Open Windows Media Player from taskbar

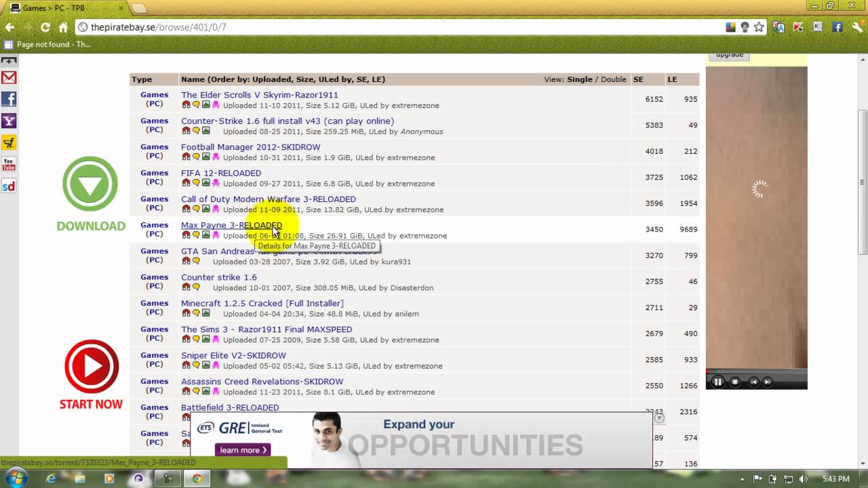(x=109, y=479)
